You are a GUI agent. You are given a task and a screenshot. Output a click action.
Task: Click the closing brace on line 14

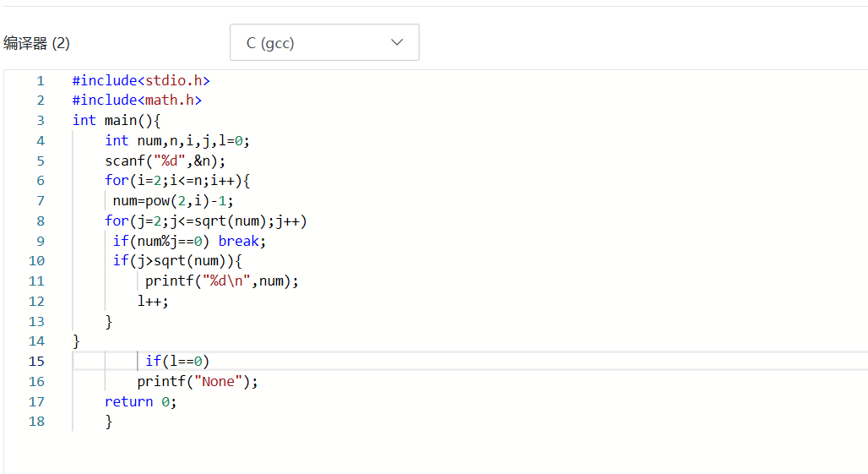point(76,341)
